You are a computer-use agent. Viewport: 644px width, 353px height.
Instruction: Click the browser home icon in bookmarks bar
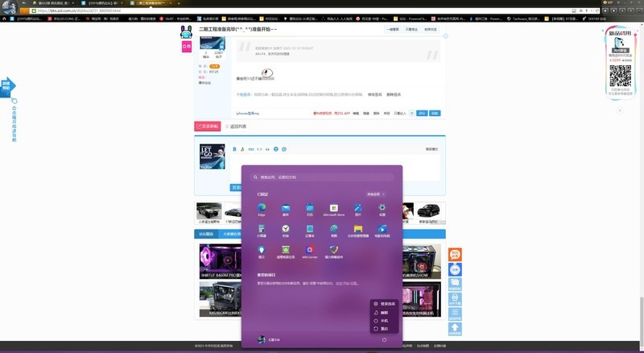(4, 19)
